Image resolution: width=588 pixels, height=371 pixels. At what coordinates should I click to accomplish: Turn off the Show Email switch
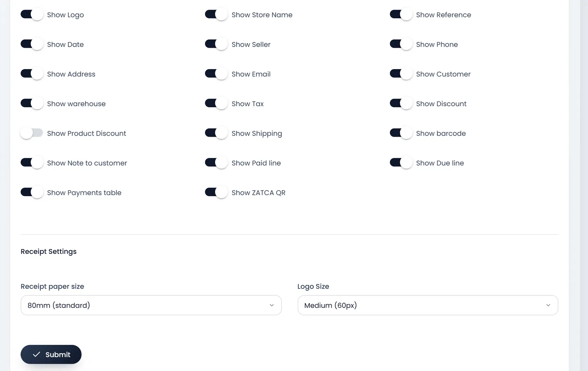click(216, 74)
